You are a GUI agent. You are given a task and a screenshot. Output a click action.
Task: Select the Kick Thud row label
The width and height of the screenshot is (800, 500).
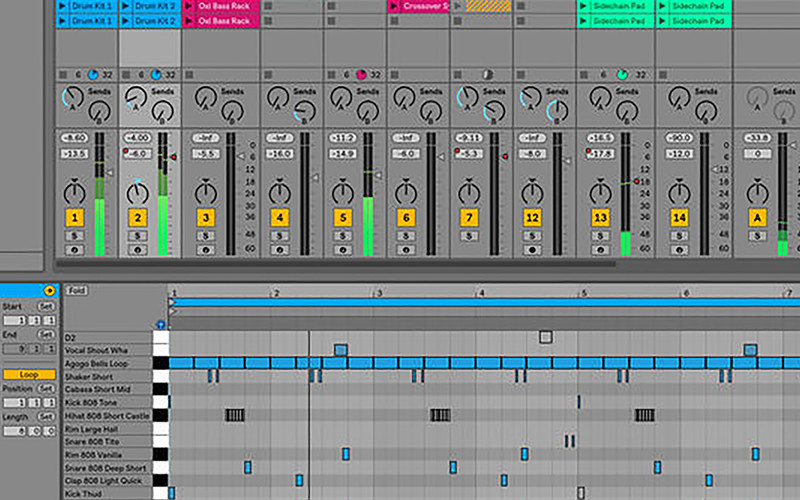point(83,493)
